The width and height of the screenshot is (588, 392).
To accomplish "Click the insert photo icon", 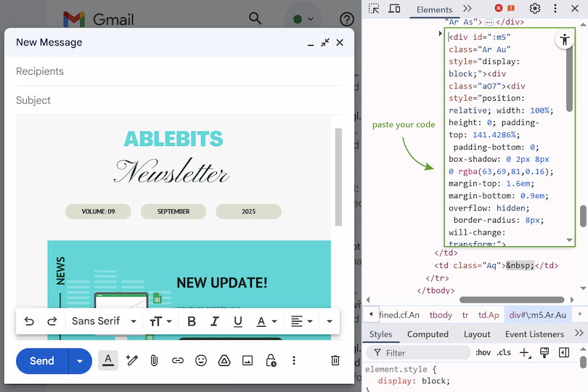I will (248, 360).
